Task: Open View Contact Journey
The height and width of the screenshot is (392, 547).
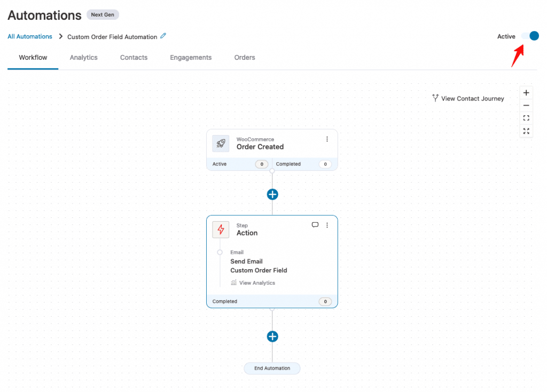Action: (468, 98)
